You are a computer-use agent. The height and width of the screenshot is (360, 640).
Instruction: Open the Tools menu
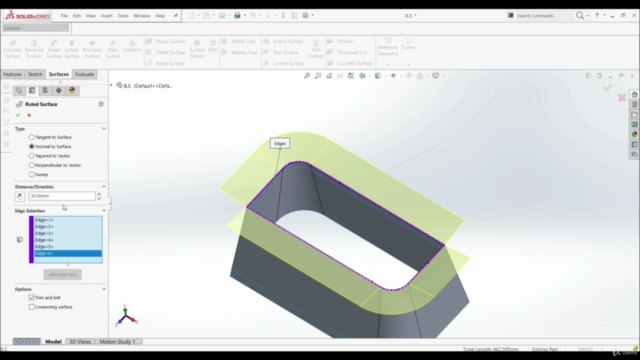tap(123, 16)
